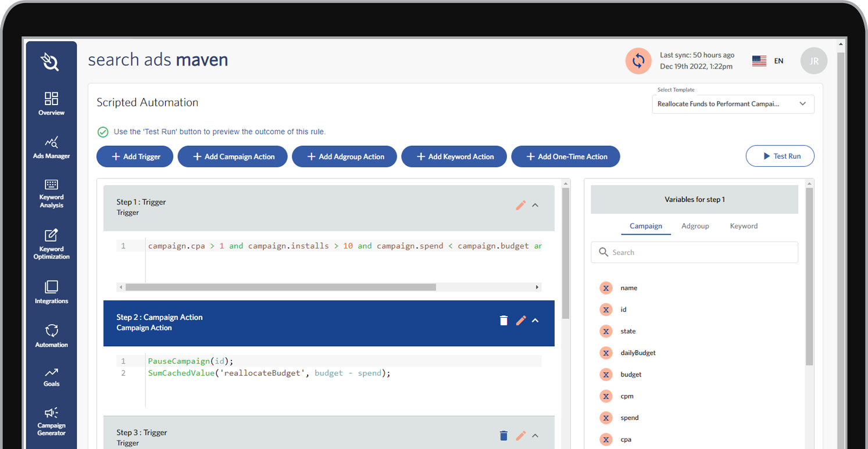Image resolution: width=868 pixels, height=449 pixels.
Task: Delete Step 3 Trigger with trash icon
Action: 504,436
